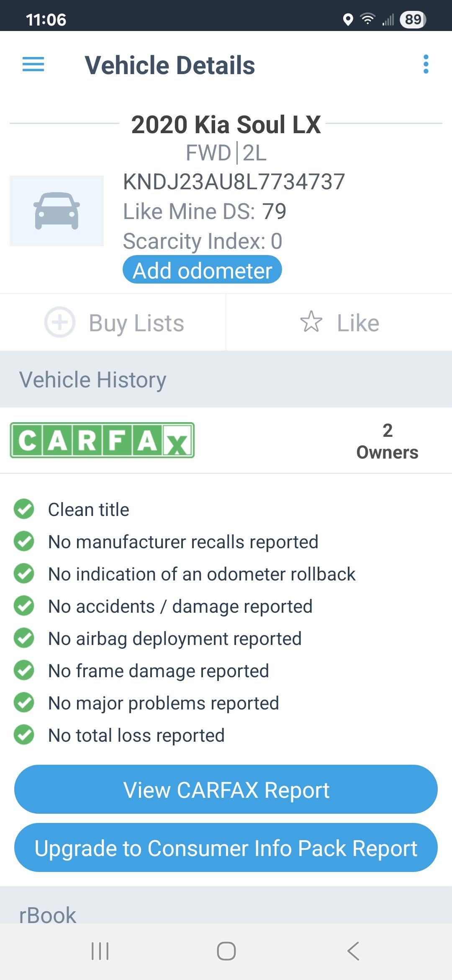Tap the checkmark next to No total loss
The image size is (452, 980).
(x=24, y=735)
